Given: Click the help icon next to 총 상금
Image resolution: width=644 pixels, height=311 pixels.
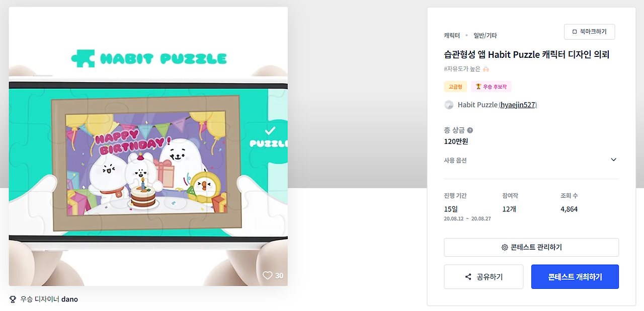Looking at the screenshot, I should (470, 130).
